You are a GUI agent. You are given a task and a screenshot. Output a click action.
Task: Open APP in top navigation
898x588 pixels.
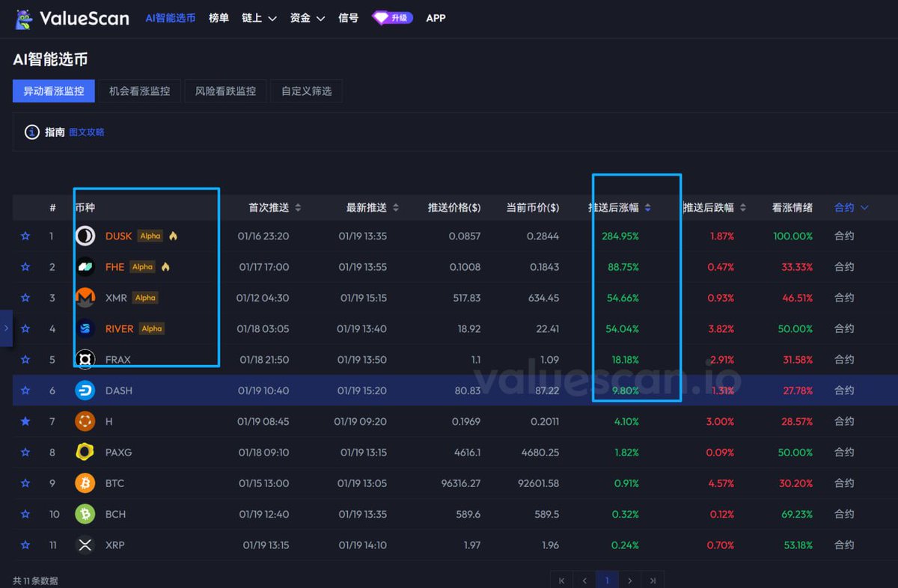[436, 18]
